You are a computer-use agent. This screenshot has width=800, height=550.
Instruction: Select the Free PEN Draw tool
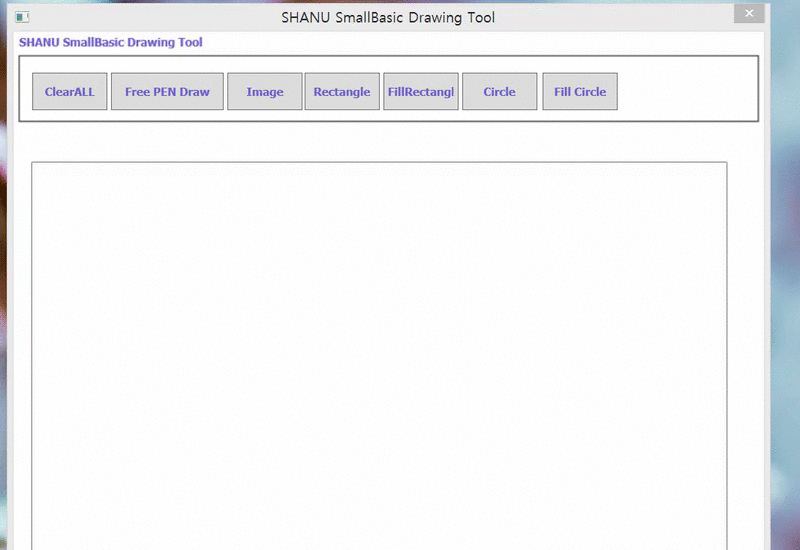[167, 91]
